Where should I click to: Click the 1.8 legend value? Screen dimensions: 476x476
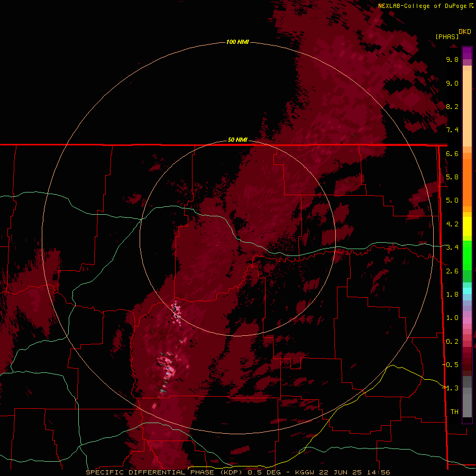[452, 295]
